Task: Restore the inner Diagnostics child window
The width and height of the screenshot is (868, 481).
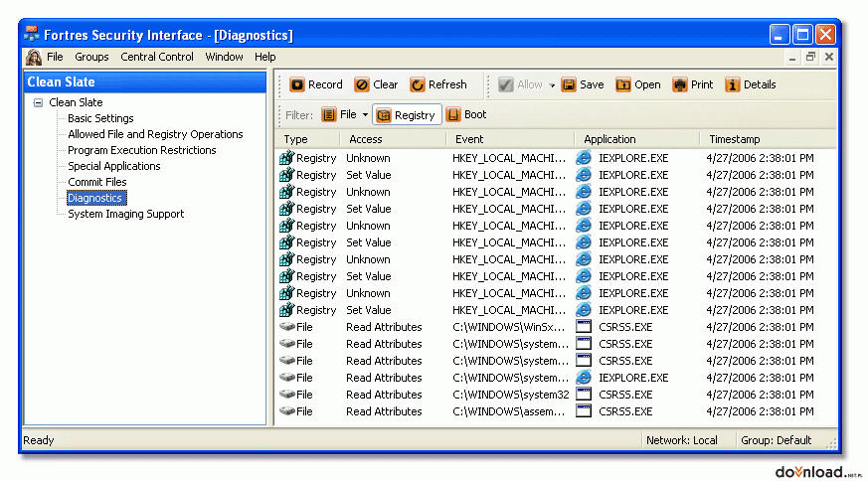Action: point(810,57)
